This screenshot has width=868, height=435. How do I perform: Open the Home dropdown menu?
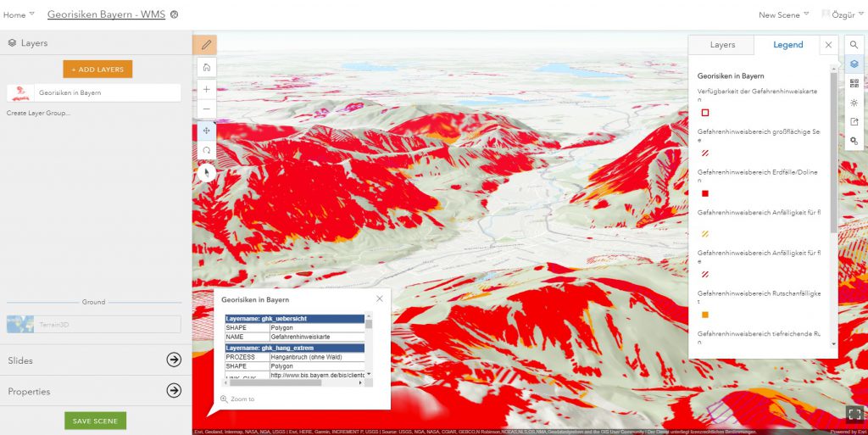pos(19,15)
